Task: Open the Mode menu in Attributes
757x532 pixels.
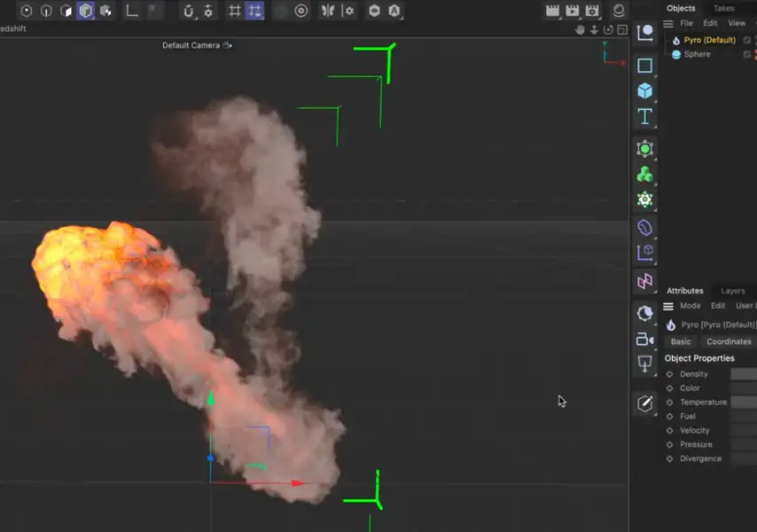Action: pos(690,306)
